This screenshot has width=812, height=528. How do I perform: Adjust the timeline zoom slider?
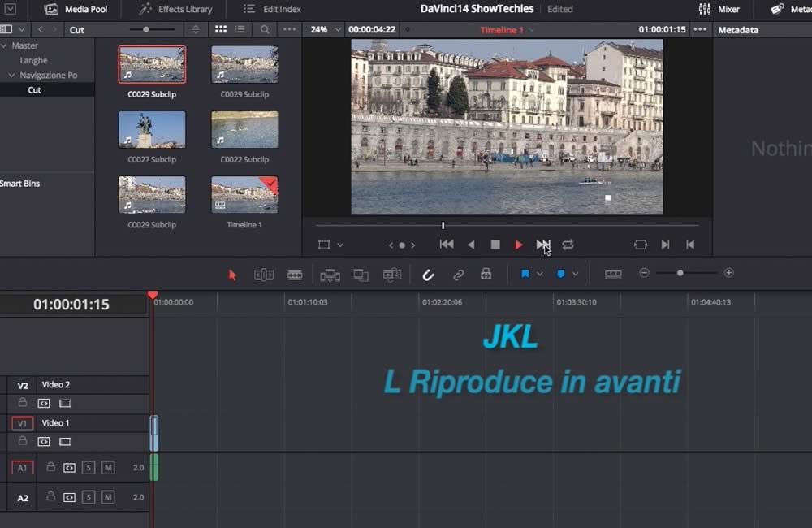[680, 273]
